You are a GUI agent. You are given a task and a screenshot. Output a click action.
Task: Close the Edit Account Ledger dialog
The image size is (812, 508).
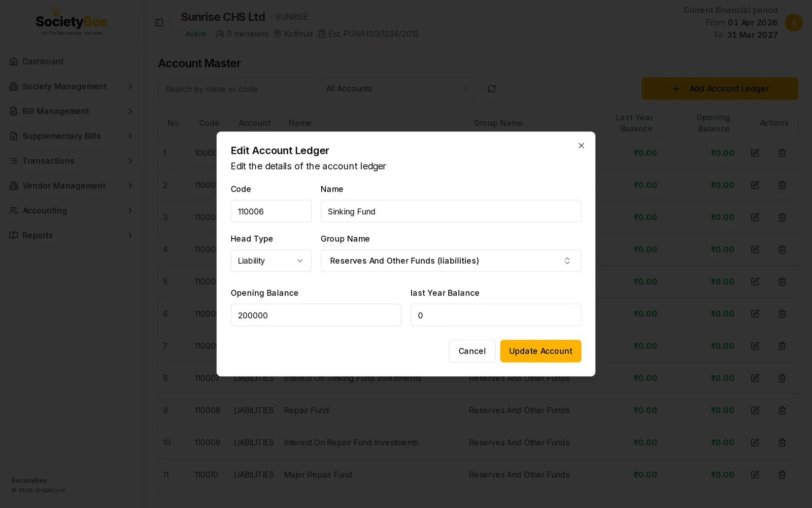581,146
